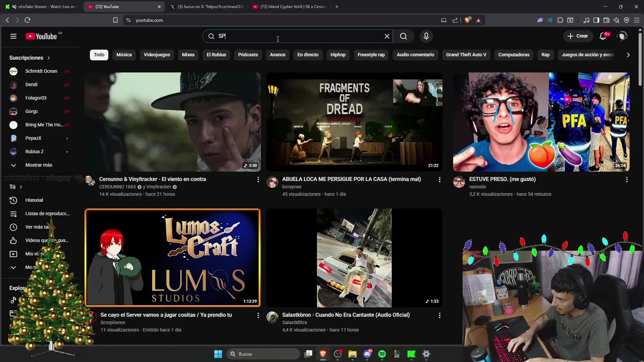Open the El viento en contra thumbnail
This screenshot has width=644, height=362.
pos(173,122)
